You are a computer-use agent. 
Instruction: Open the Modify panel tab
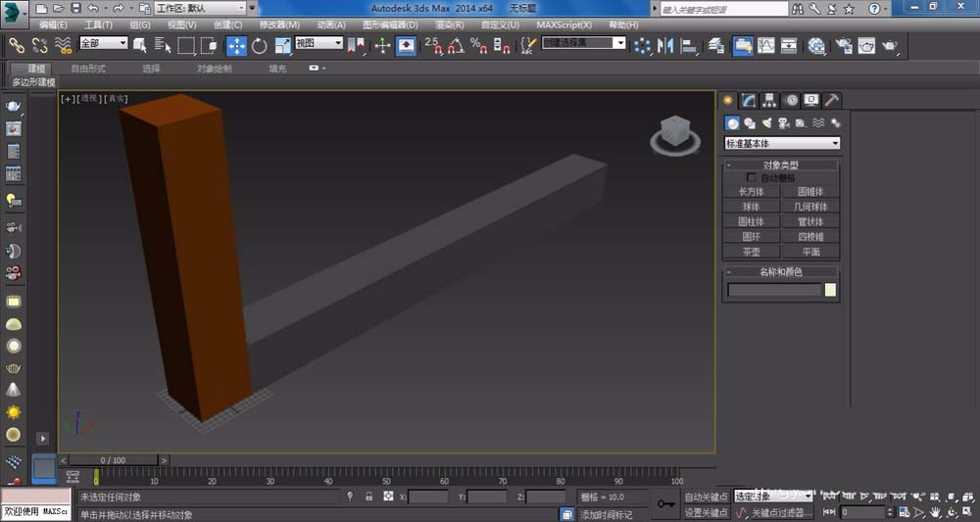[749, 100]
